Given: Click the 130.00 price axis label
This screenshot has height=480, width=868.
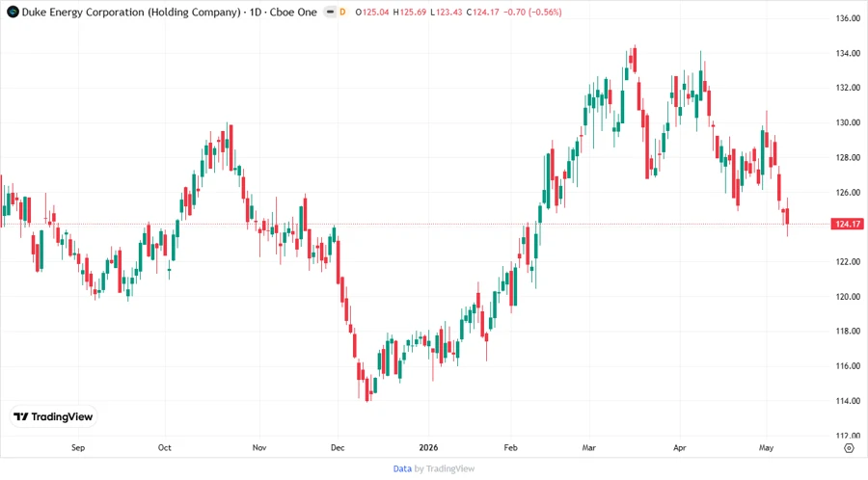Looking at the screenshot, I should (848, 122).
